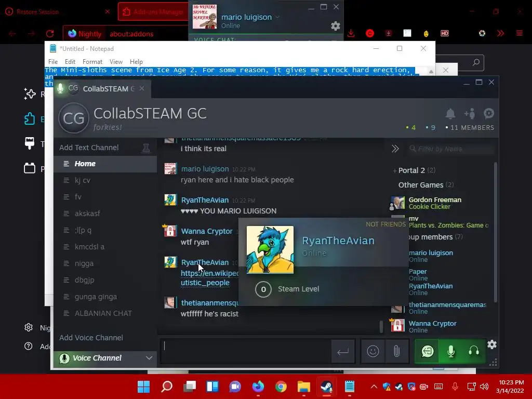Open the friends list settings gear
This screenshot has height=399, width=532.
point(335,26)
